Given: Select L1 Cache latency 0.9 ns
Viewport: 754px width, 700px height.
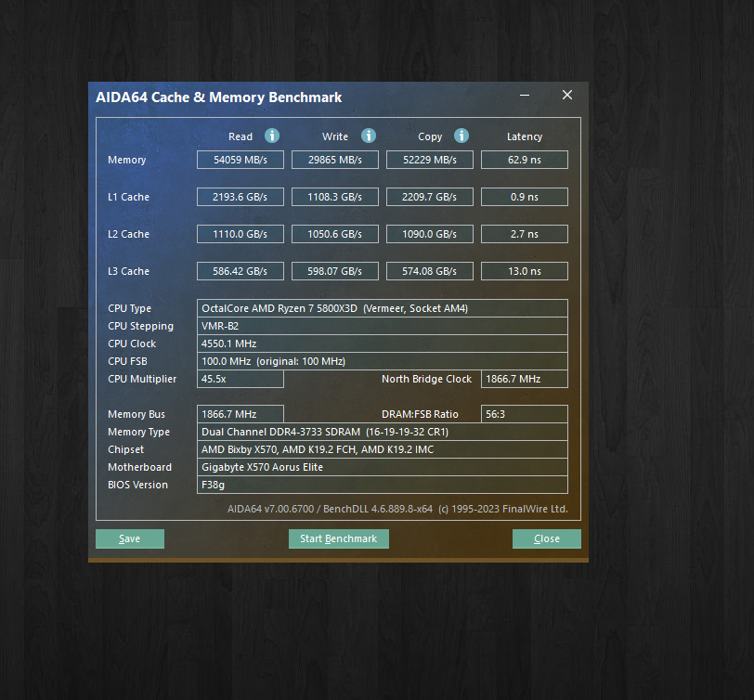Looking at the screenshot, I should [x=524, y=197].
